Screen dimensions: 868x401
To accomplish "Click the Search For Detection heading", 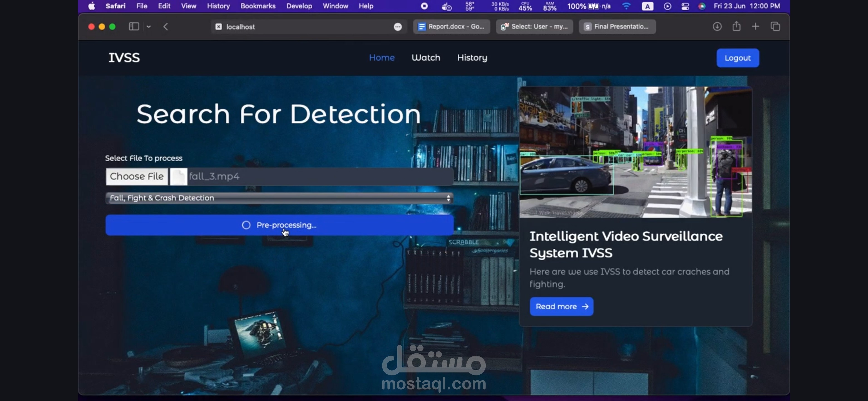I will click(279, 114).
